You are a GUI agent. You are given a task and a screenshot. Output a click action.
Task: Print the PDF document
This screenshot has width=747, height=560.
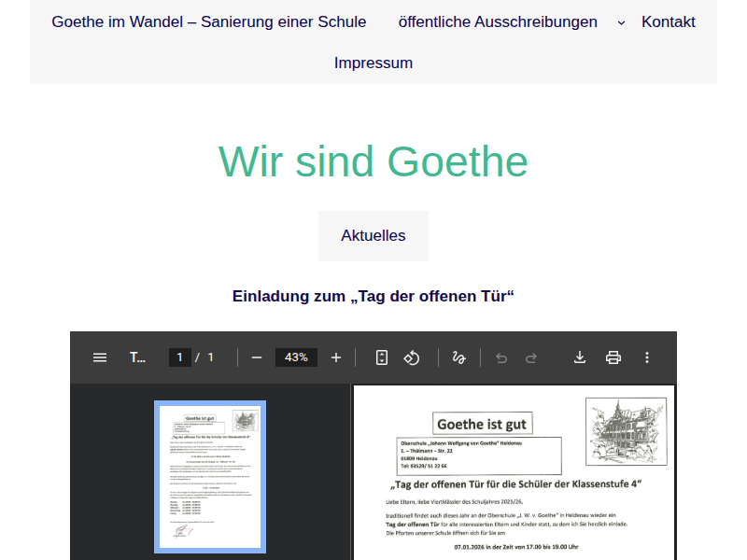coord(613,357)
